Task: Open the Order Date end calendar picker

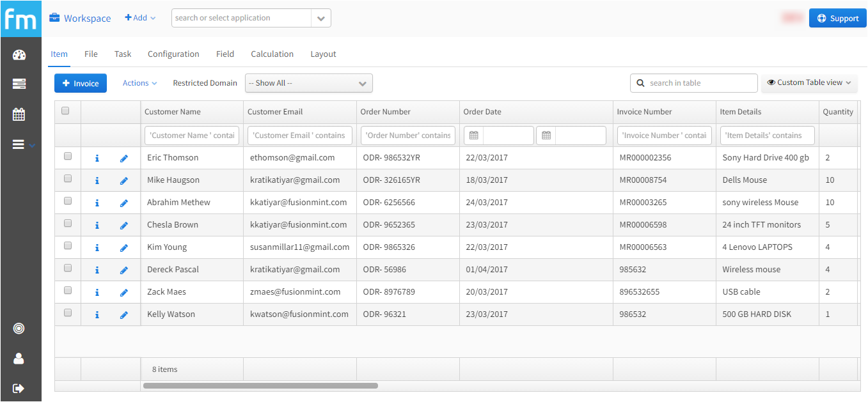Action: pos(546,135)
